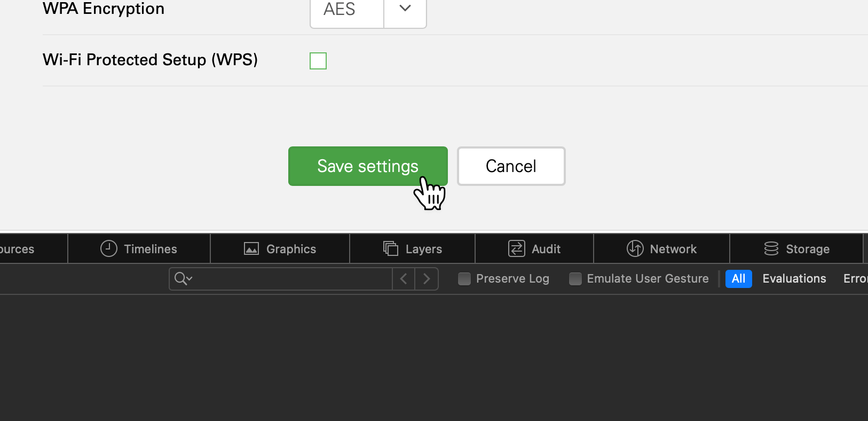Open the WPA Encryption dropdown arrow
The image size is (868, 421).
pos(405,9)
